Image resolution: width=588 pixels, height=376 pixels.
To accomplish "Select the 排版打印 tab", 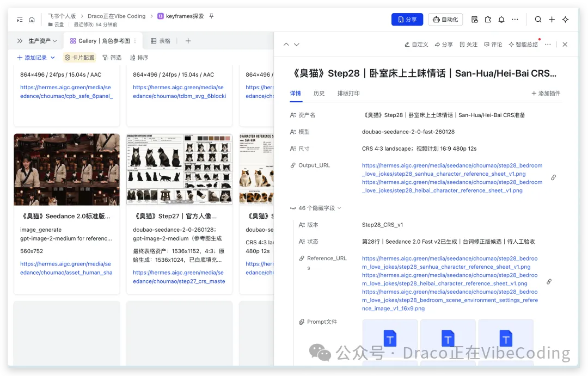I will click(x=348, y=93).
